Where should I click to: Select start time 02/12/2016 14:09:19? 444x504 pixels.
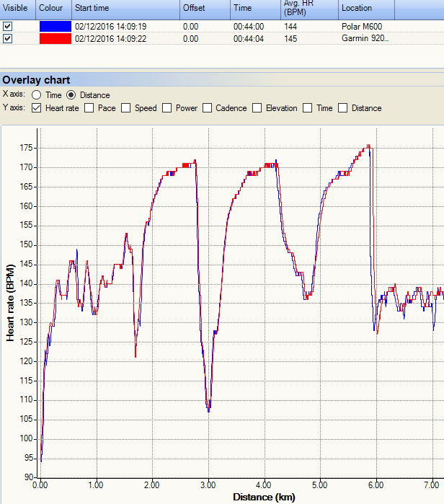point(110,27)
